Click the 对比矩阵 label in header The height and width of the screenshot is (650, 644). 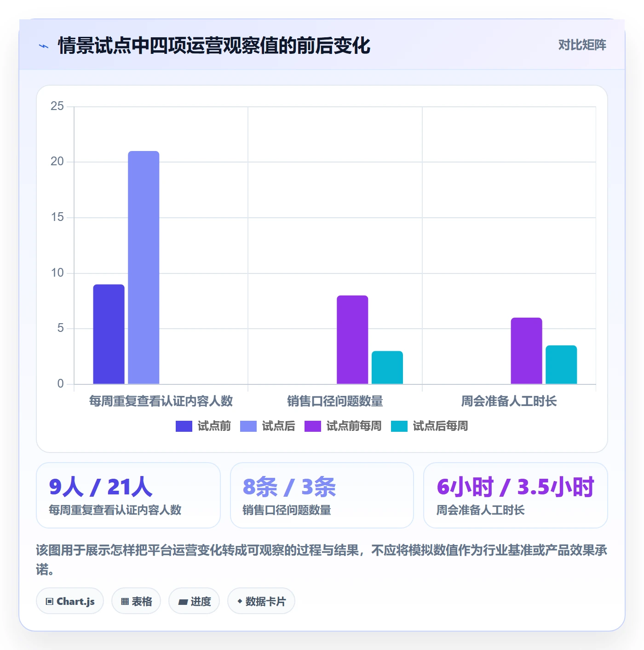582,45
